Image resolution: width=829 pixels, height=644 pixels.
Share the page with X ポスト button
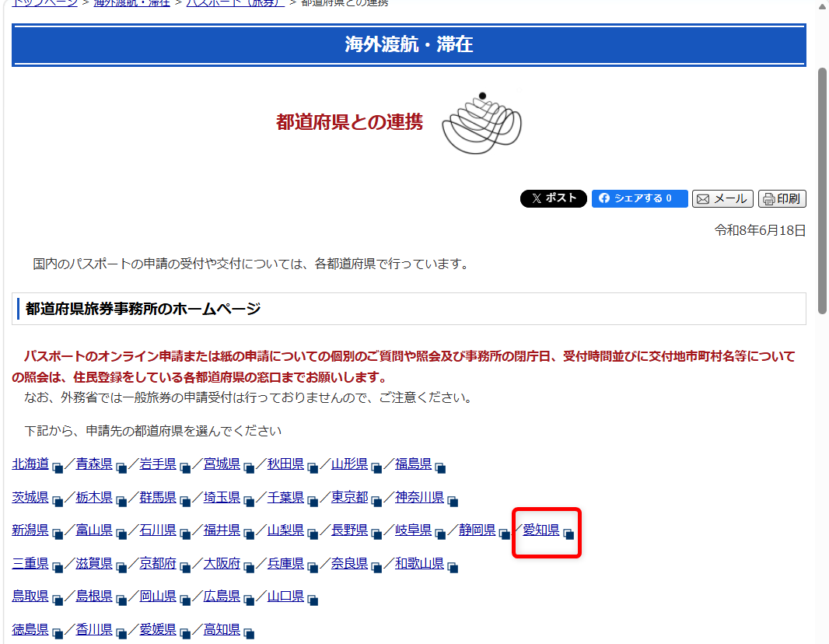554,198
